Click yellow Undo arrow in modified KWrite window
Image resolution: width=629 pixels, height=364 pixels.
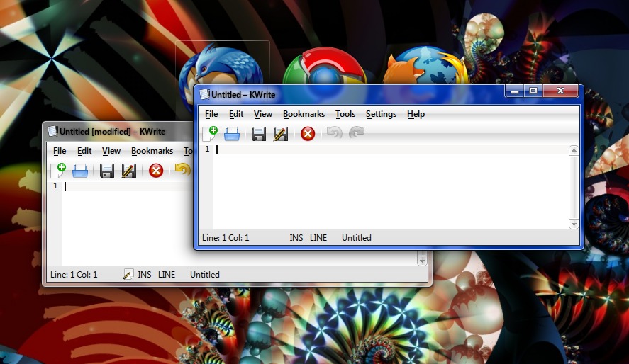pyautogui.click(x=183, y=169)
